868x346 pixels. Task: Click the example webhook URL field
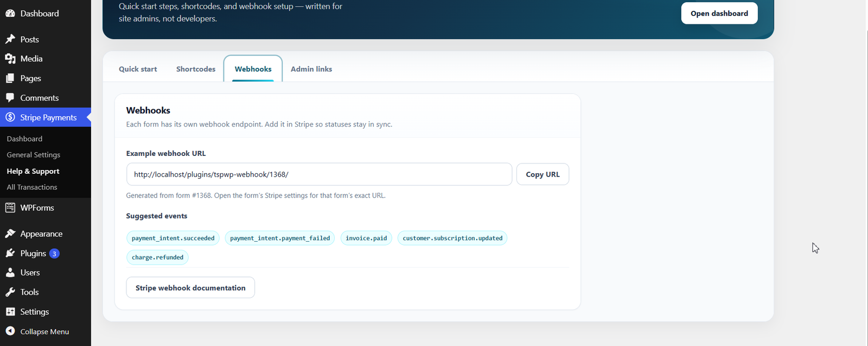point(319,174)
